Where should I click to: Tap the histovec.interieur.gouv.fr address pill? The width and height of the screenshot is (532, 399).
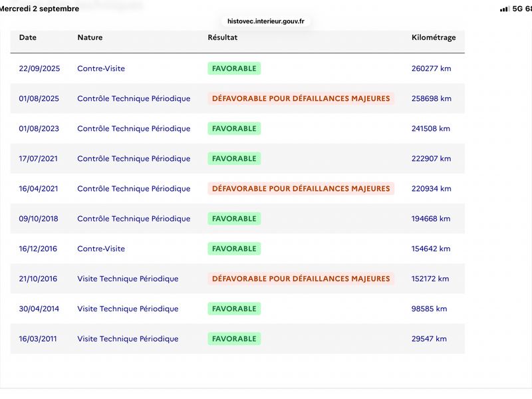click(x=265, y=21)
